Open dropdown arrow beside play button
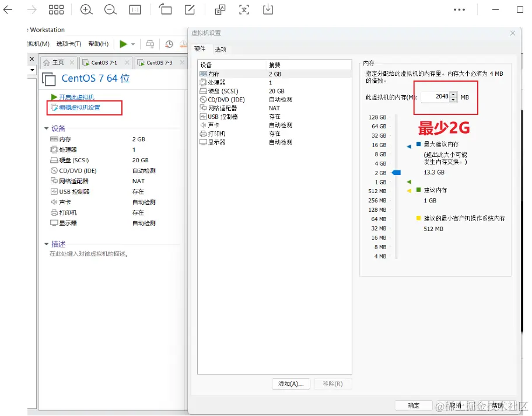This screenshot has height=416, width=532. click(x=133, y=44)
